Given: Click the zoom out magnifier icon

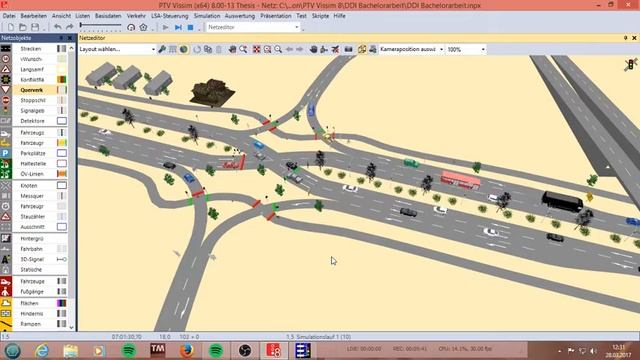Looking at the screenshot, I should click(x=278, y=49).
